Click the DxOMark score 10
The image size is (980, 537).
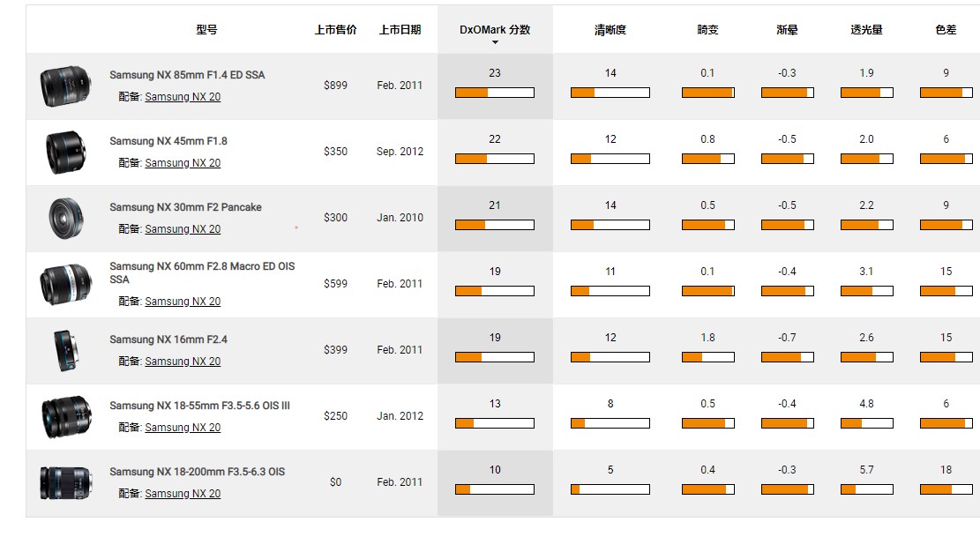(x=495, y=471)
